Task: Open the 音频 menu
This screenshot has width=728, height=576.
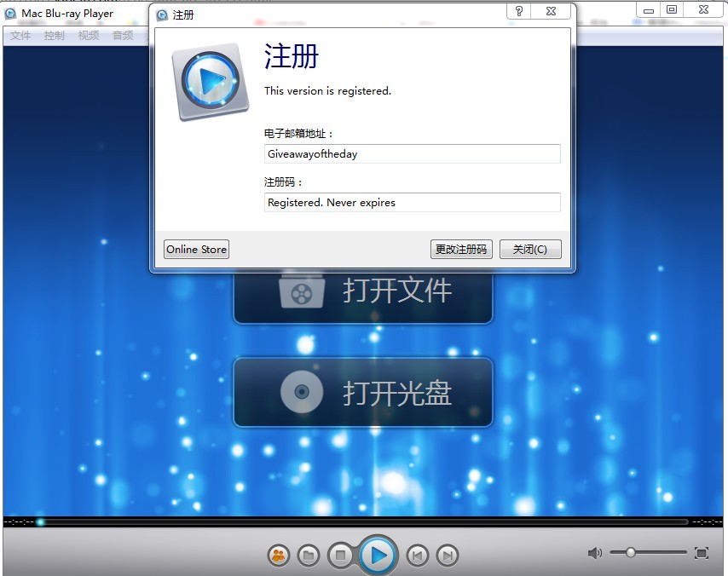Action: point(123,35)
